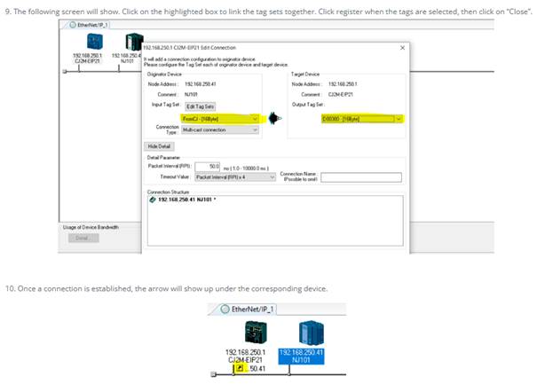Image resolution: width=537 pixels, height=392 pixels.
Task: Click the connection direction arrow icon in dialog
Action: (x=274, y=118)
